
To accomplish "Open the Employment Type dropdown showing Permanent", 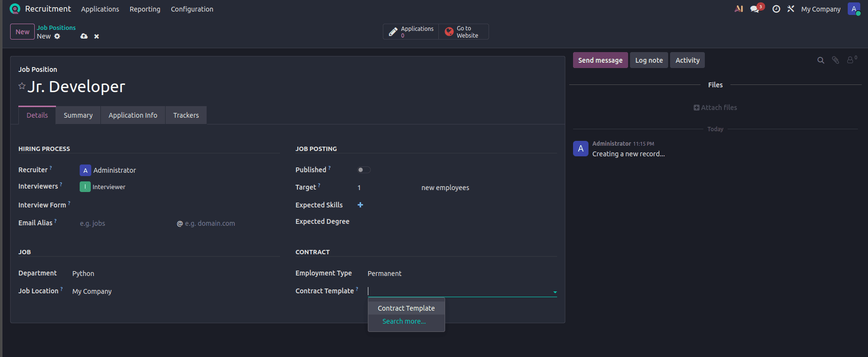I will [x=462, y=274].
